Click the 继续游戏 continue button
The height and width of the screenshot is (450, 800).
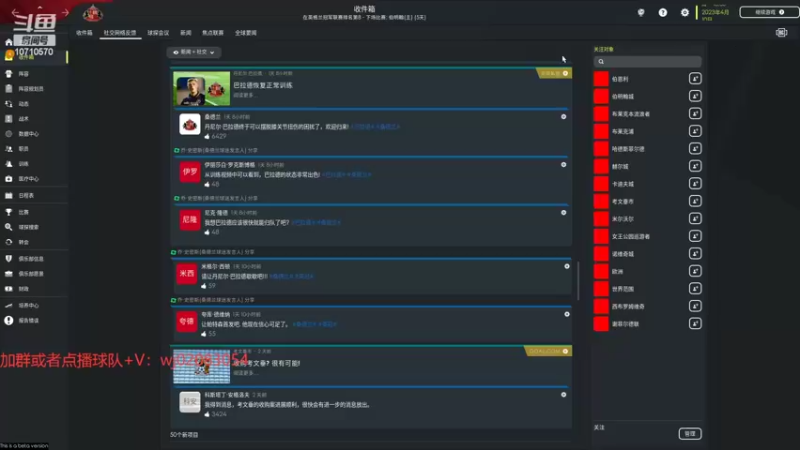pyautogui.click(x=769, y=12)
